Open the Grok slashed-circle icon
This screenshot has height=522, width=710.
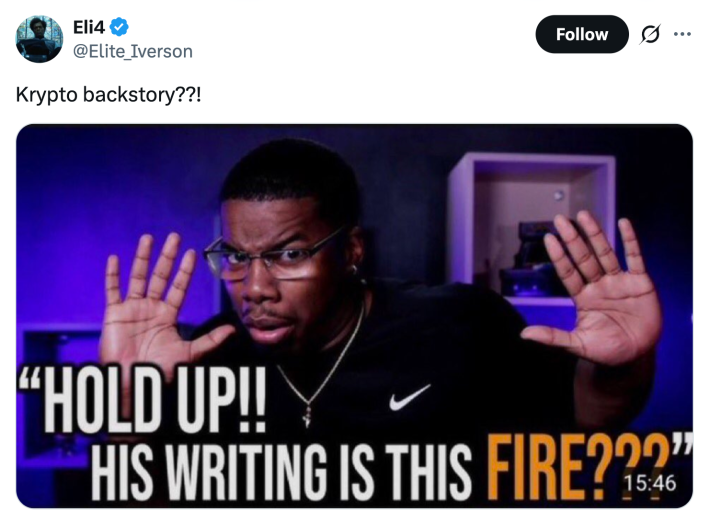tap(650, 34)
